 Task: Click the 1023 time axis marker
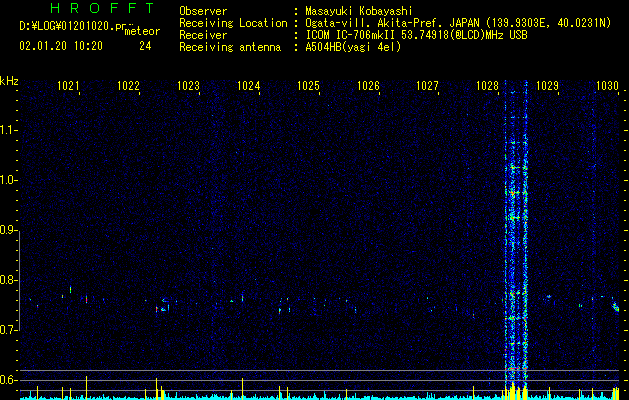click(189, 85)
